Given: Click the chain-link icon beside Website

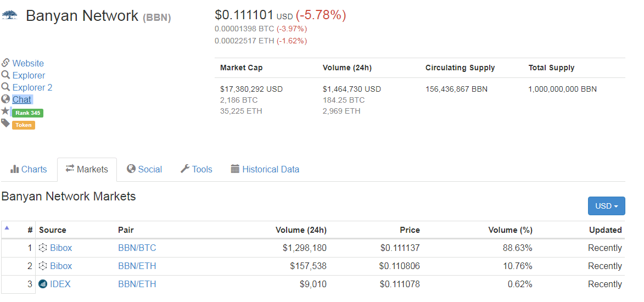Looking at the screenshot, I should (5, 63).
